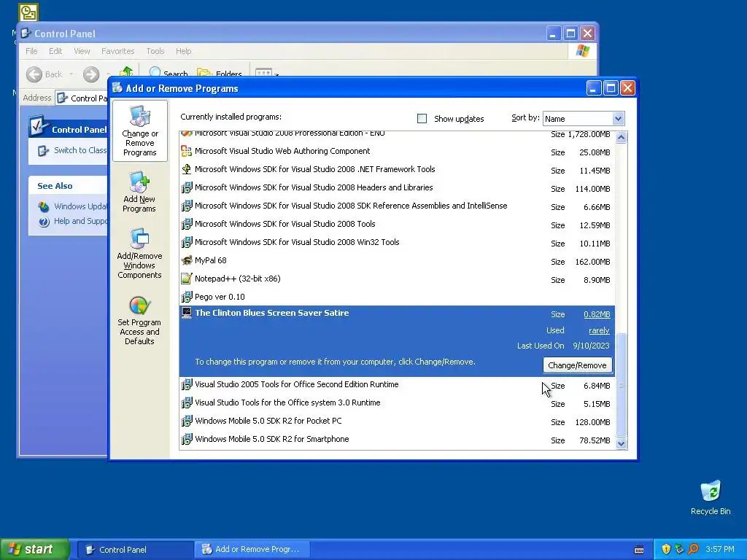Open the Help menu in Control Panel
This screenshot has width=747, height=560.
coord(183,51)
